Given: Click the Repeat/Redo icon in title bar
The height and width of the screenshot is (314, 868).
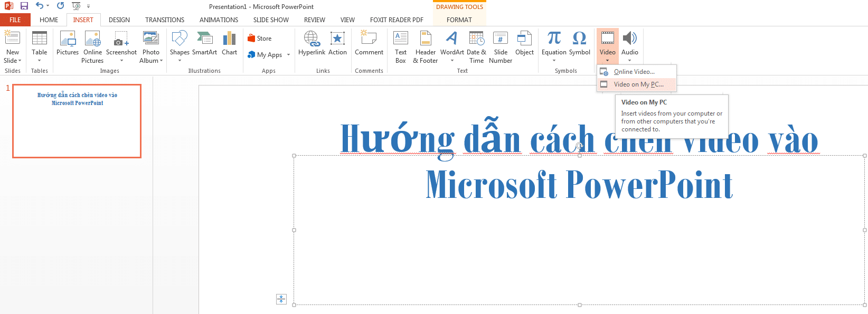Looking at the screenshot, I should click(60, 6).
